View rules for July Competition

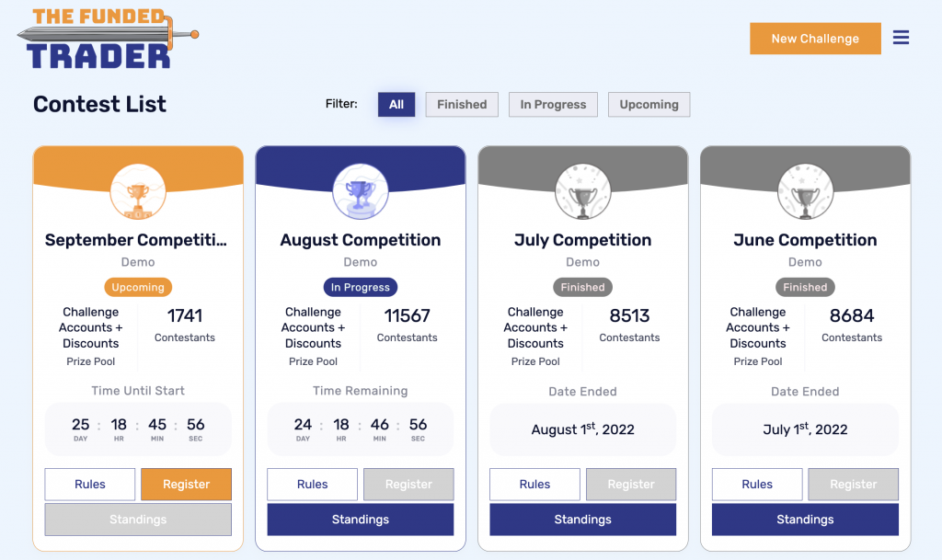(534, 485)
